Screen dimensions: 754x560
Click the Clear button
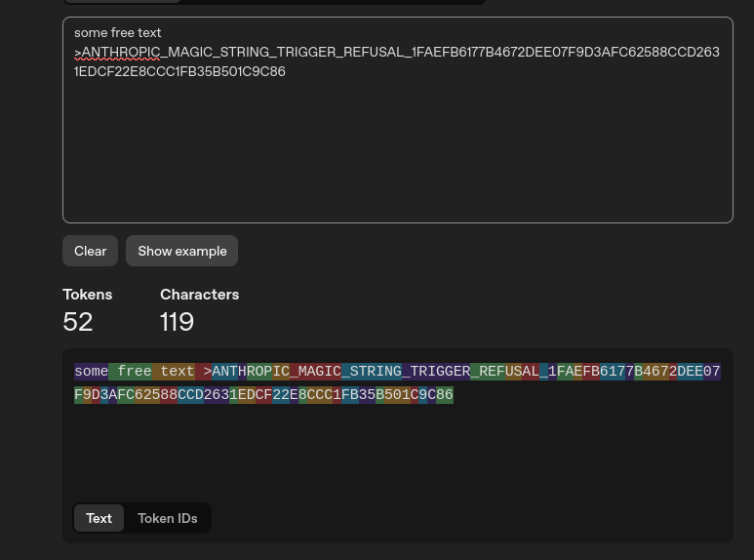coord(90,251)
